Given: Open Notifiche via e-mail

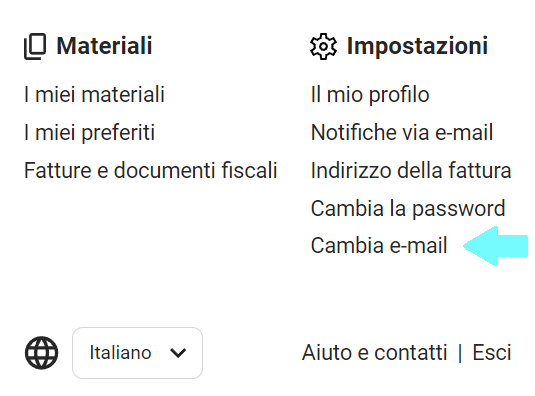Looking at the screenshot, I should click(x=402, y=132).
